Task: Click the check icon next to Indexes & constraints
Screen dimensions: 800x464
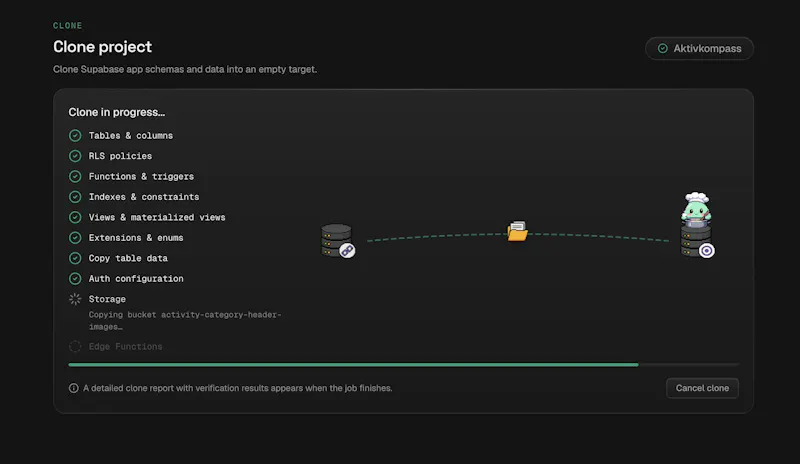Action: [75, 197]
